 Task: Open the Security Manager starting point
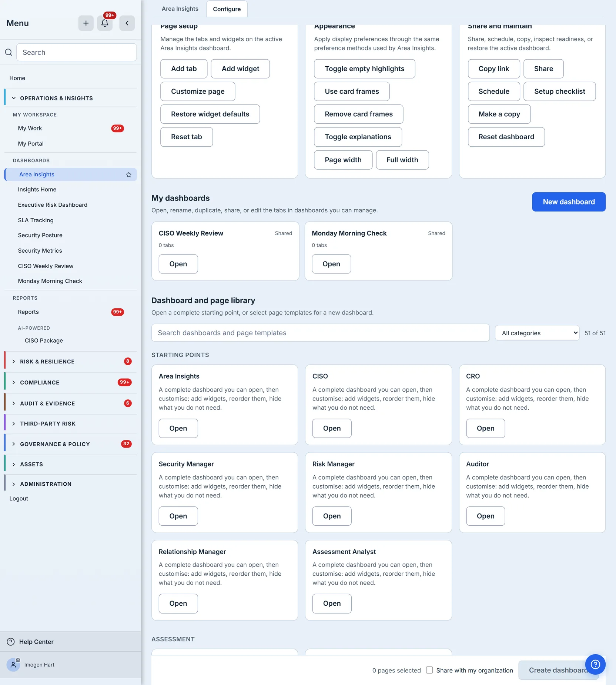[x=178, y=516]
